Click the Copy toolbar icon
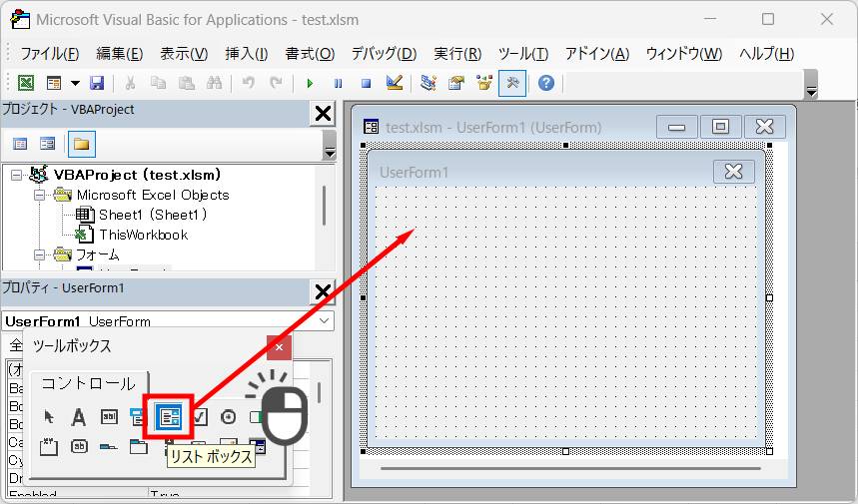 [158, 83]
